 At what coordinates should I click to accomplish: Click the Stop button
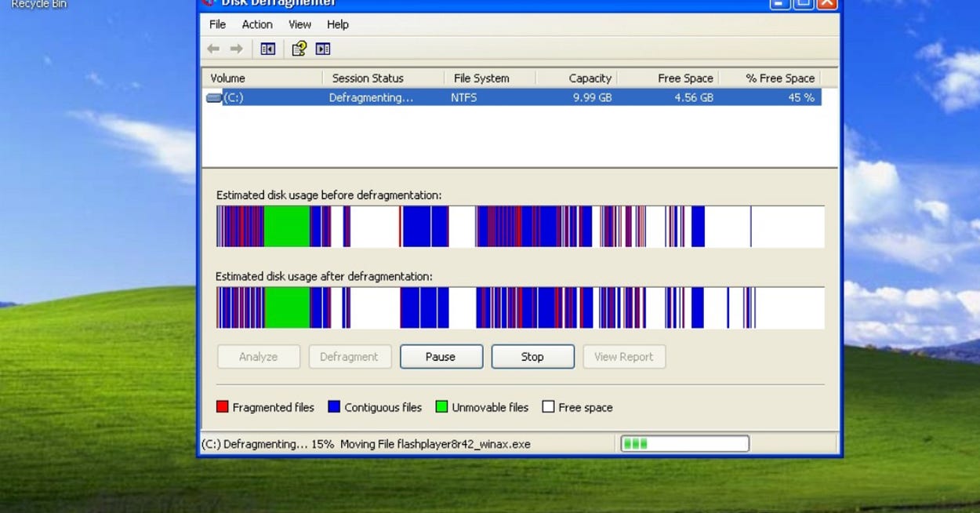[532, 356]
